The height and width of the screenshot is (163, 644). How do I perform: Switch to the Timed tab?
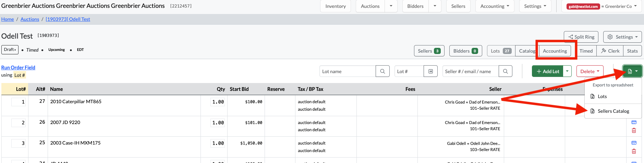[x=586, y=51]
